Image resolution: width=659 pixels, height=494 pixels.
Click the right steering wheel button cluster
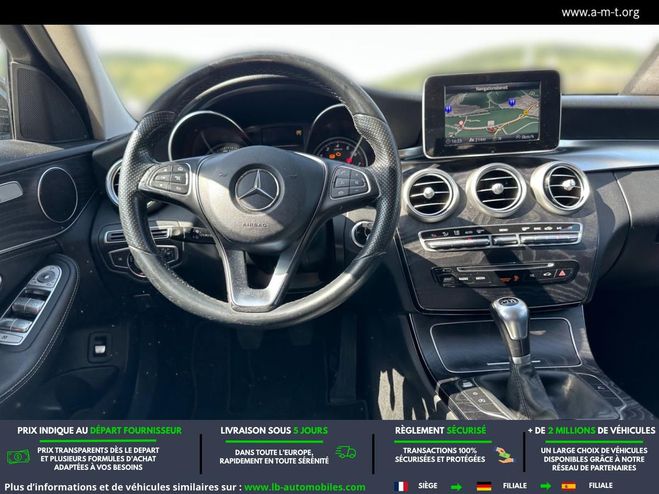tap(350, 182)
